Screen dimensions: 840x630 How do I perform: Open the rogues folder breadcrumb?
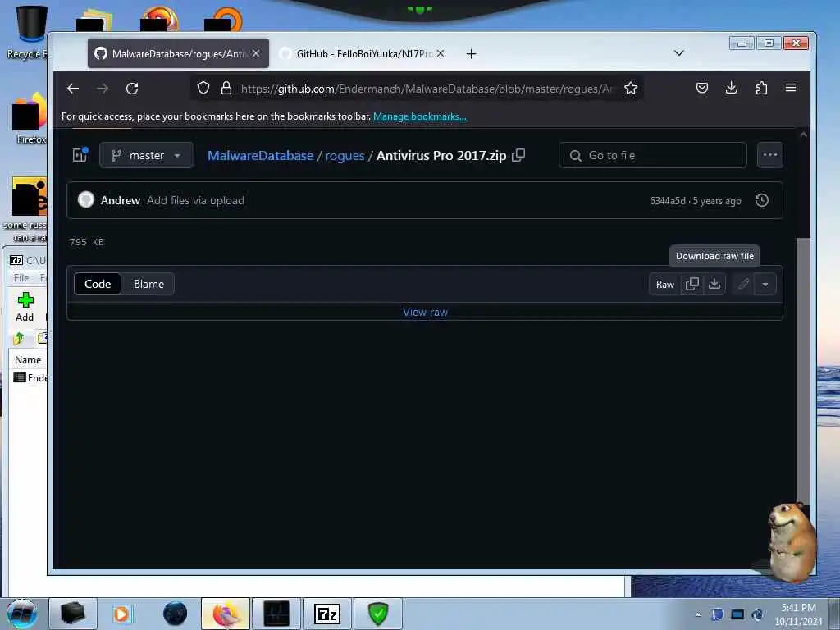click(x=345, y=156)
